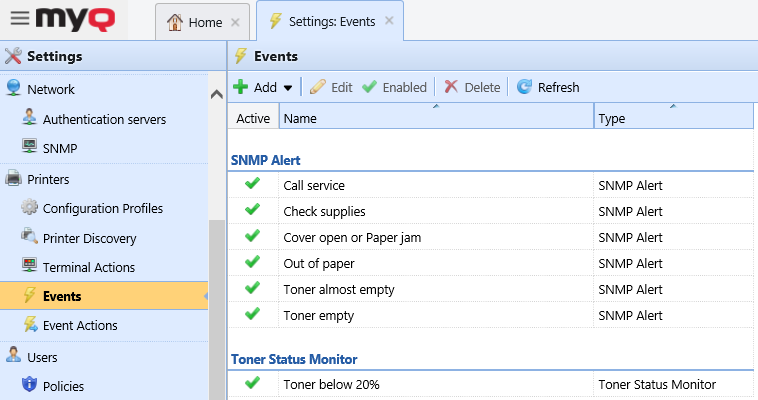Click active checkmark for Out of paper
Image resolution: width=758 pixels, height=400 pixels.
[x=252, y=262]
